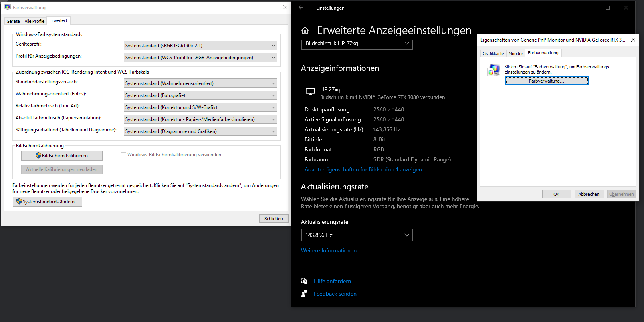Click the Settings back arrow icon
The width and height of the screenshot is (644, 322).
[301, 8]
